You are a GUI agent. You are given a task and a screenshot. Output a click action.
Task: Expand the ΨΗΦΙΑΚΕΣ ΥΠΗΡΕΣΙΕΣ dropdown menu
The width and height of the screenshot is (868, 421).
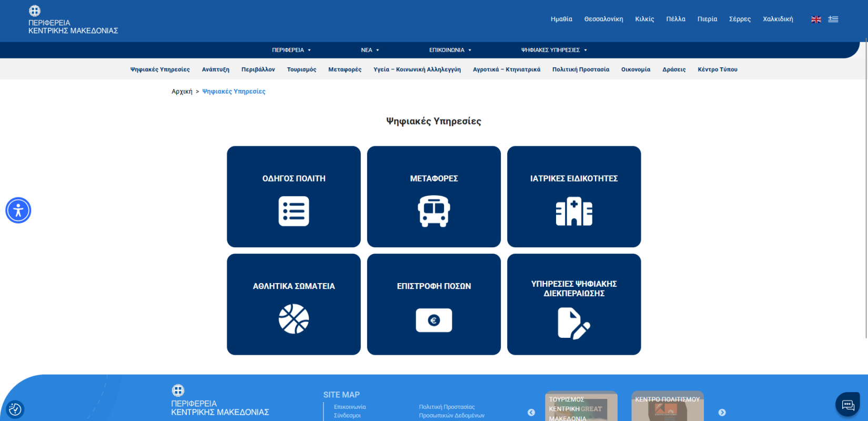[x=553, y=50]
